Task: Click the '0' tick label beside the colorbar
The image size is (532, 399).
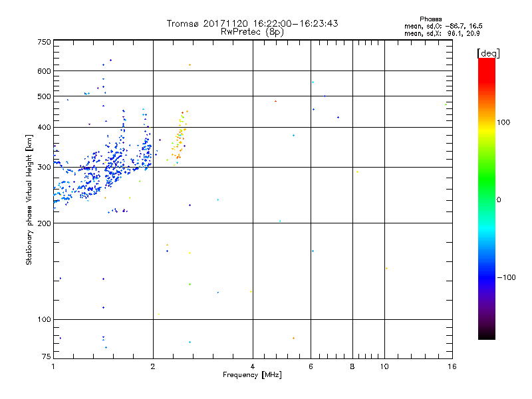Action: [499, 200]
